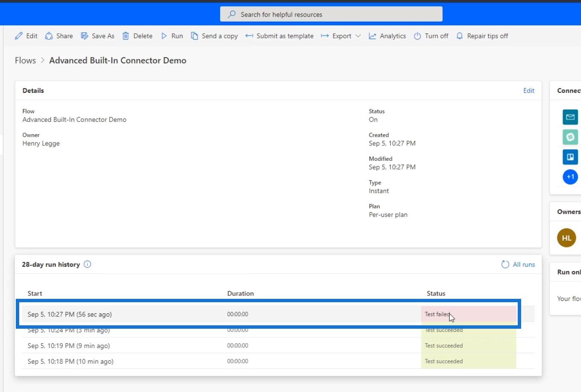Click in the Search for helpful resources field

[x=331, y=15]
